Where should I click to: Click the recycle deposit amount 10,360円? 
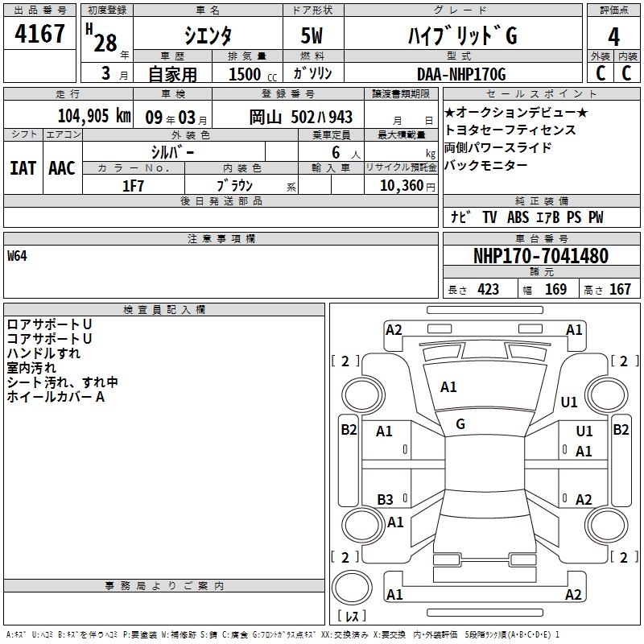[x=400, y=185]
